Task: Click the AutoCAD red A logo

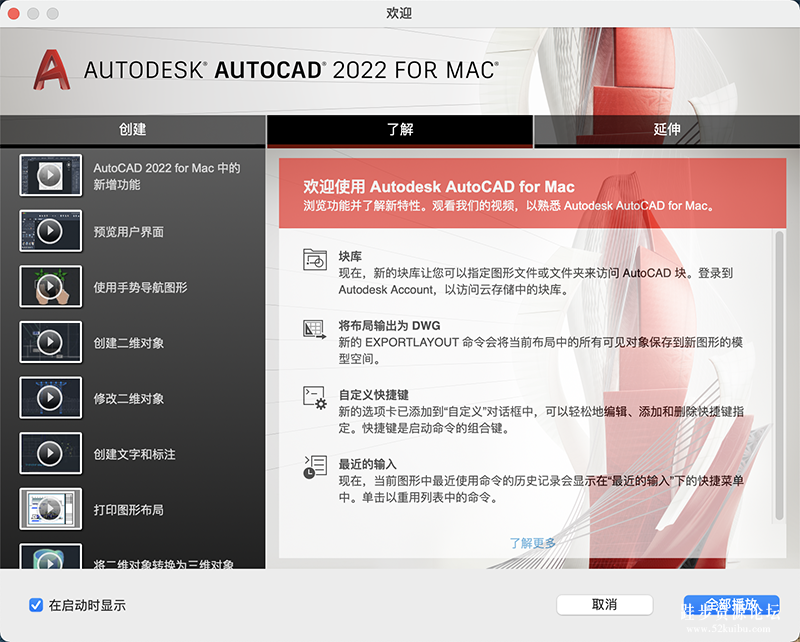Action: [x=52, y=70]
